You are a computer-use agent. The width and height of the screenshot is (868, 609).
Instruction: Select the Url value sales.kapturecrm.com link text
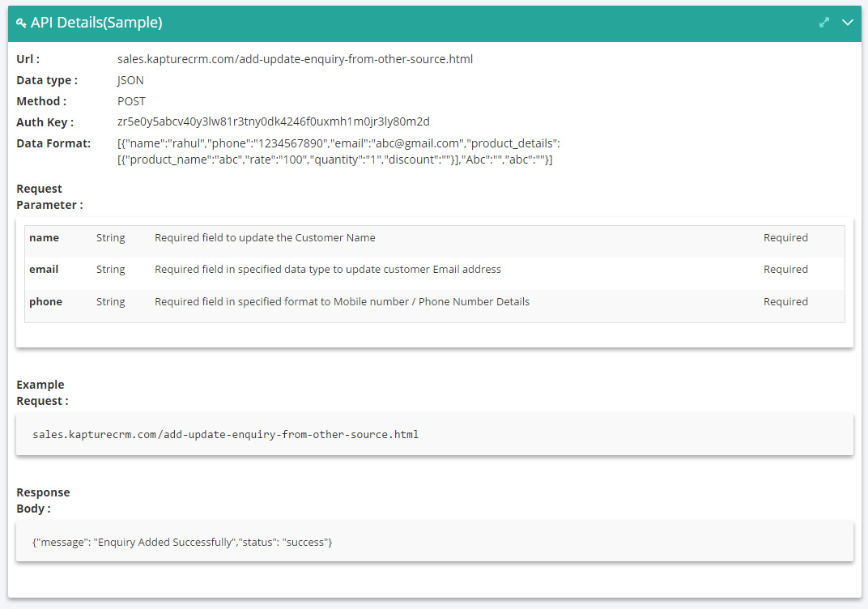click(x=295, y=59)
